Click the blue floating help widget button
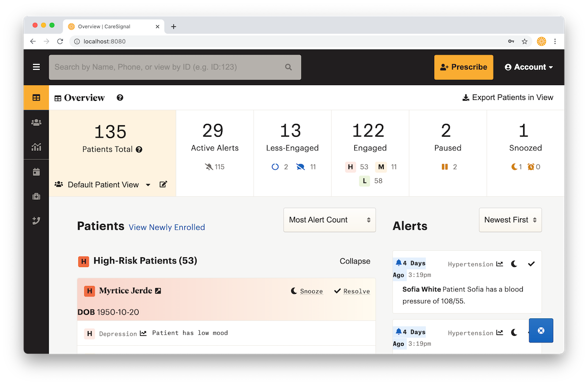 coord(541,331)
